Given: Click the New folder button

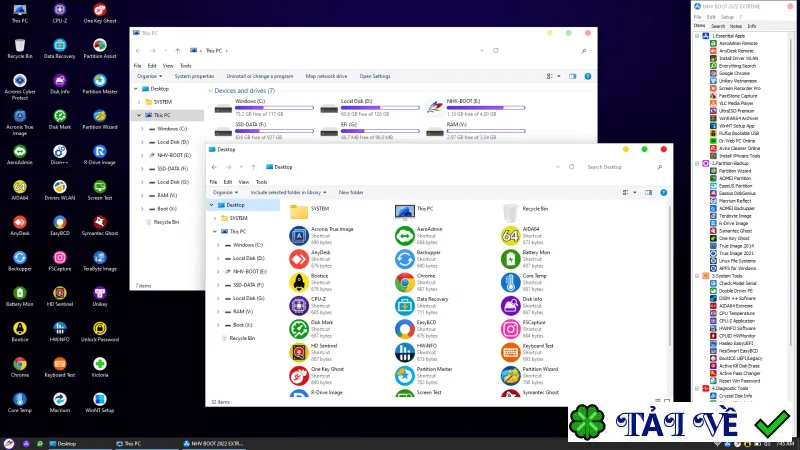Looking at the screenshot, I should tap(351, 192).
